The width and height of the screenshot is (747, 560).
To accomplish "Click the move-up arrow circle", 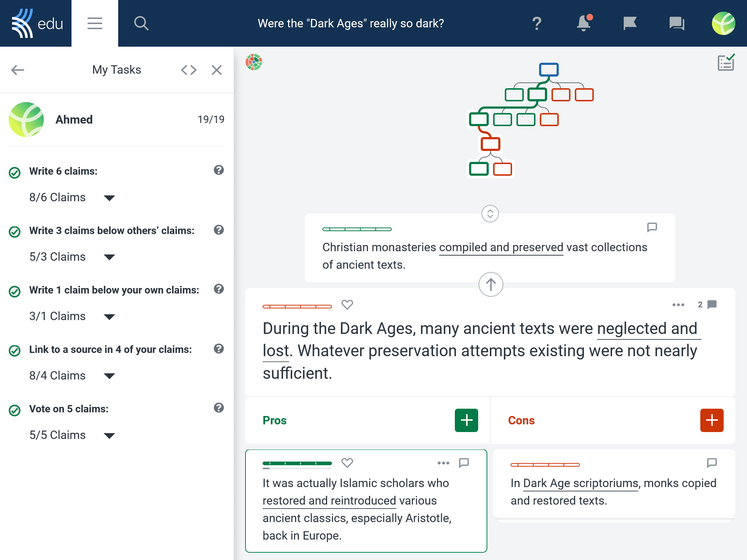I will [491, 284].
